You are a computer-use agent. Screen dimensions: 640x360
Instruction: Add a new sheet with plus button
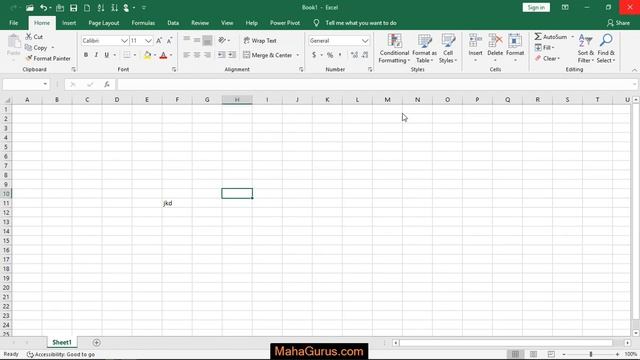pyautogui.click(x=96, y=342)
